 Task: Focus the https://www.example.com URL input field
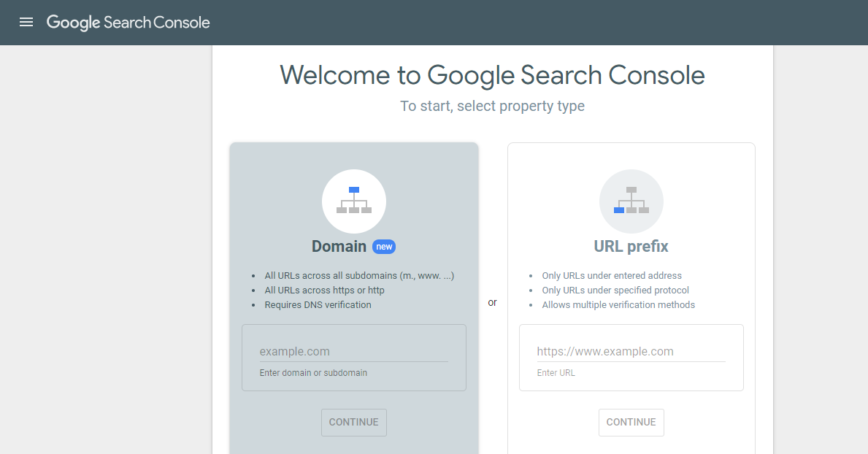(x=631, y=351)
